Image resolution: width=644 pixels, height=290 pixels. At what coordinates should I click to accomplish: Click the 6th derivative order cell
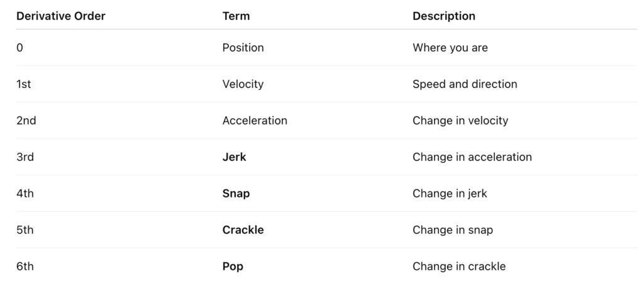pyautogui.click(x=25, y=267)
